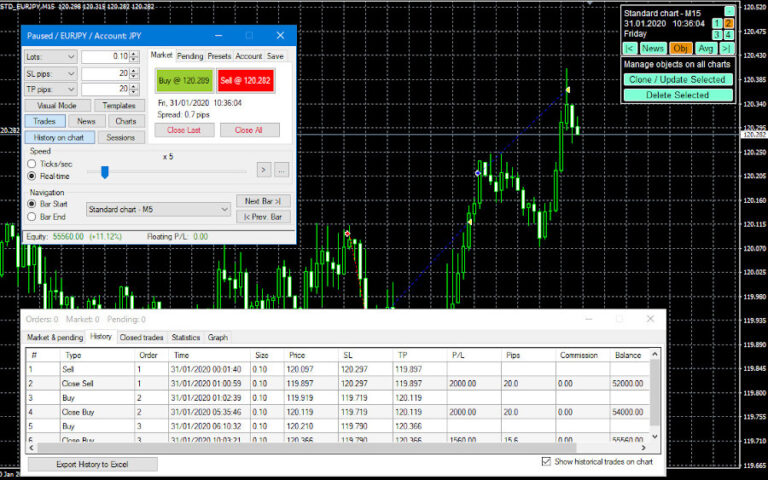Open the Lots type dropdown

[x=50, y=57]
